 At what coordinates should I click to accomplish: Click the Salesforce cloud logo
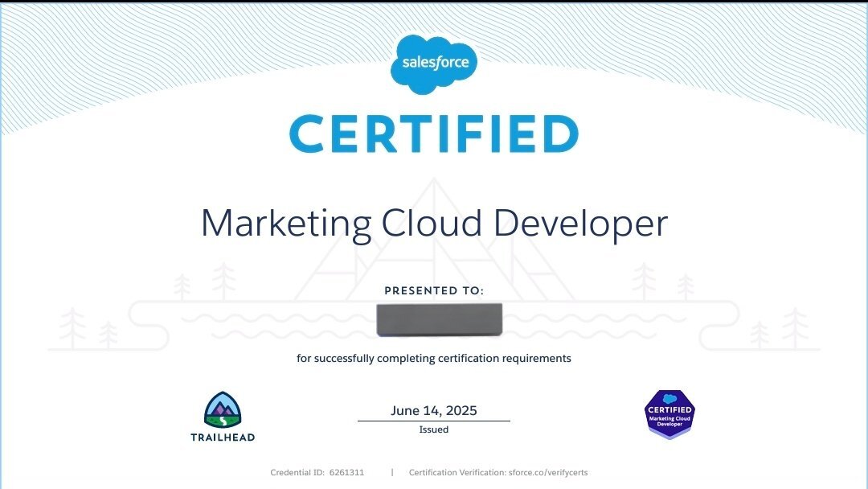(x=433, y=64)
